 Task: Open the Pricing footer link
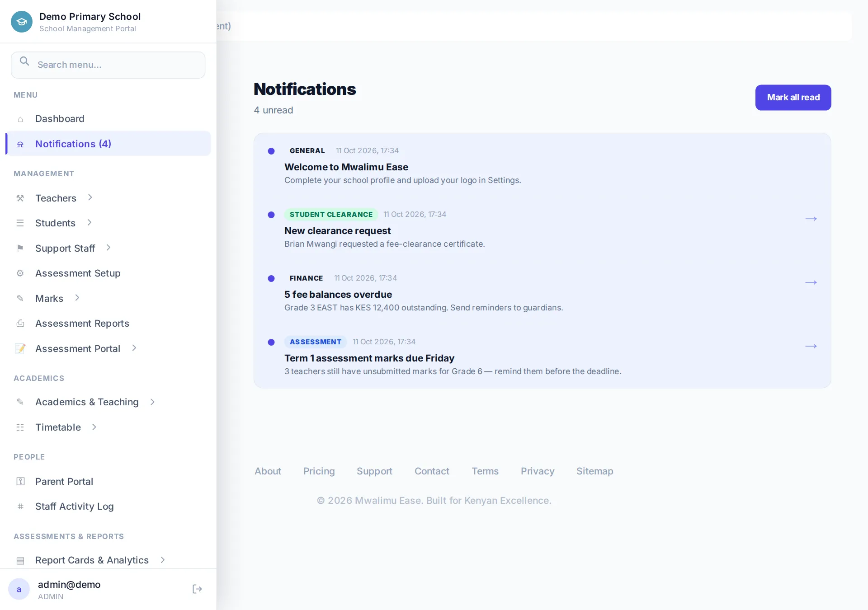319,471
